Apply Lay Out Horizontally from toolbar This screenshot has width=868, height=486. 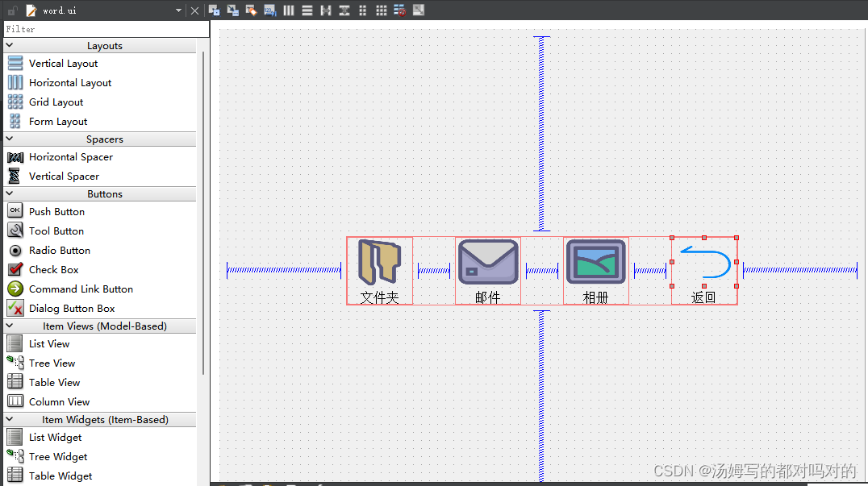[x=289, y=10]
